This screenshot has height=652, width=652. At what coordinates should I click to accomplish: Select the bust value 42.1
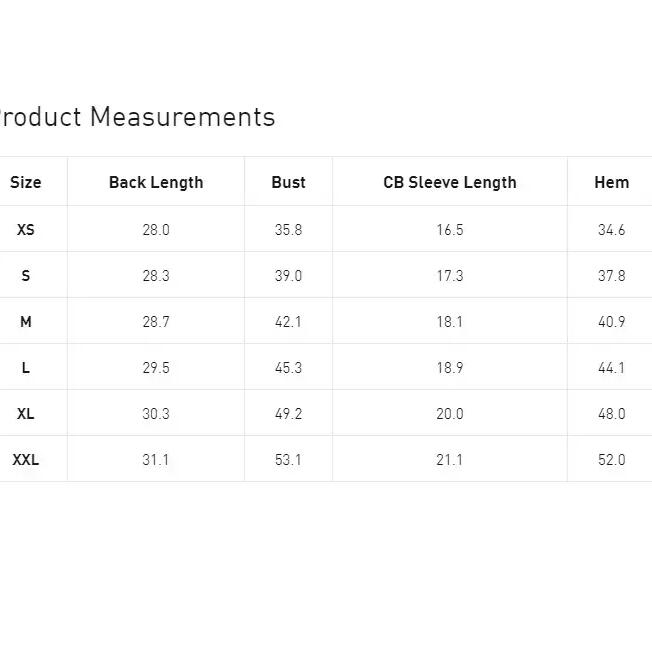click(x=288, y=322)
